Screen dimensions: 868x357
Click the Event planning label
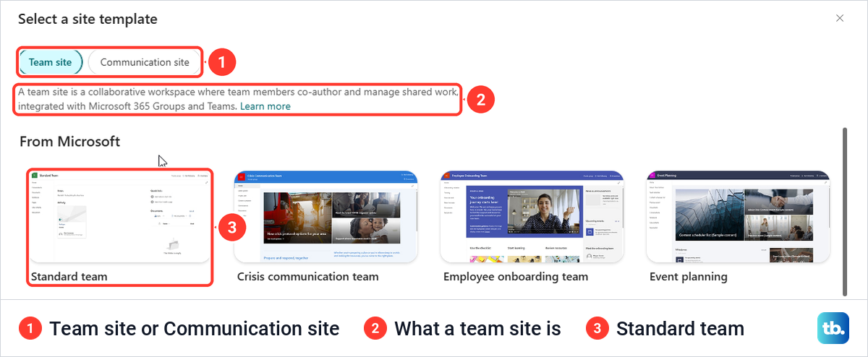coord(689,276)
